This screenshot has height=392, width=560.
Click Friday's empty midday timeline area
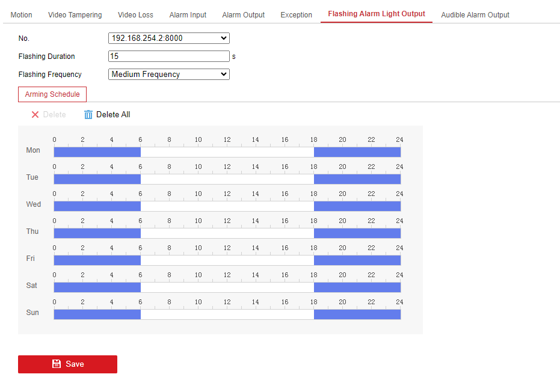(227, 260)
